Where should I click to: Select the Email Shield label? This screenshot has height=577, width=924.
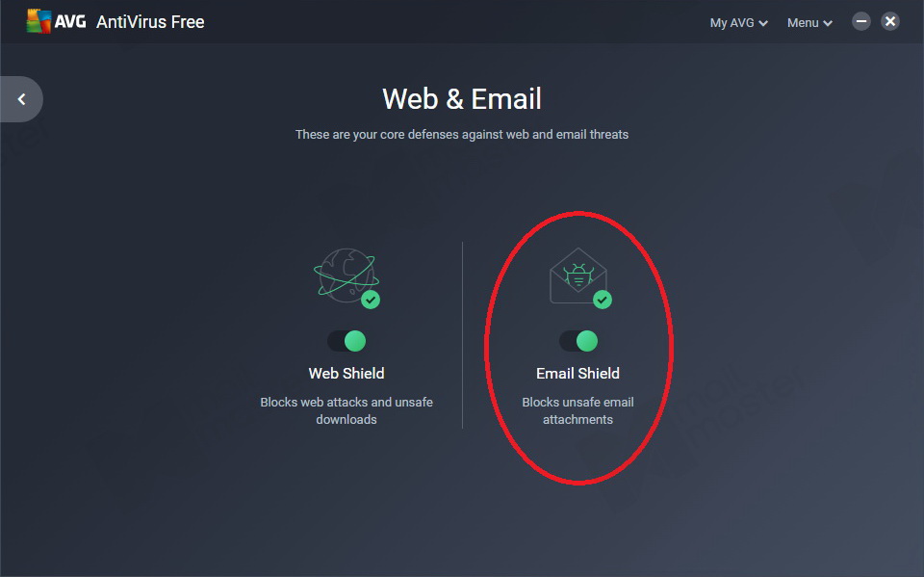(578, 374)
